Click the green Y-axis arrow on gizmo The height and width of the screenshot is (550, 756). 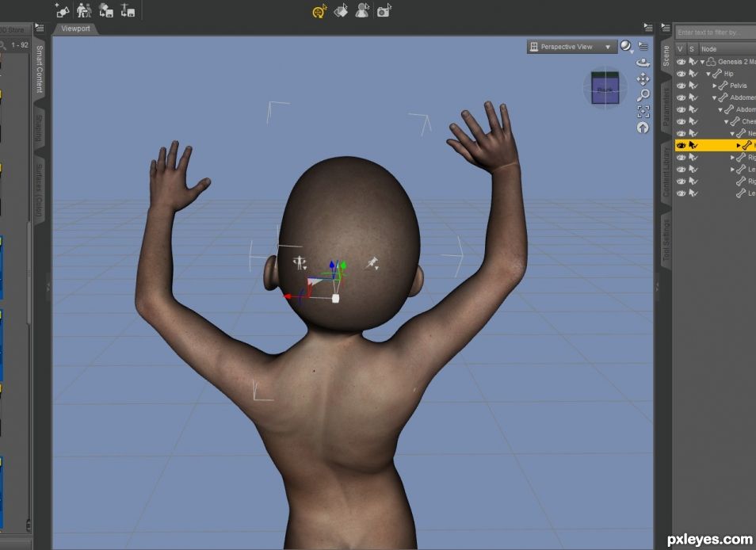(343, 265)
